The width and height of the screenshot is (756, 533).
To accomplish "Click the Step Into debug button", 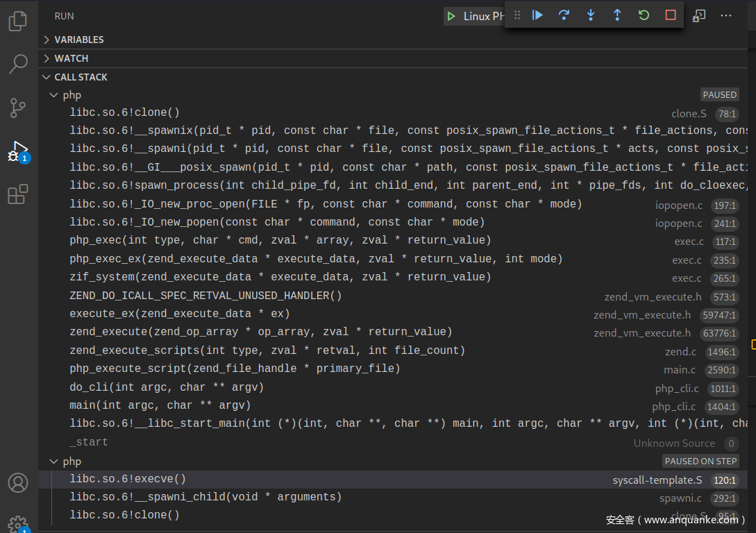I will point(590,15).
